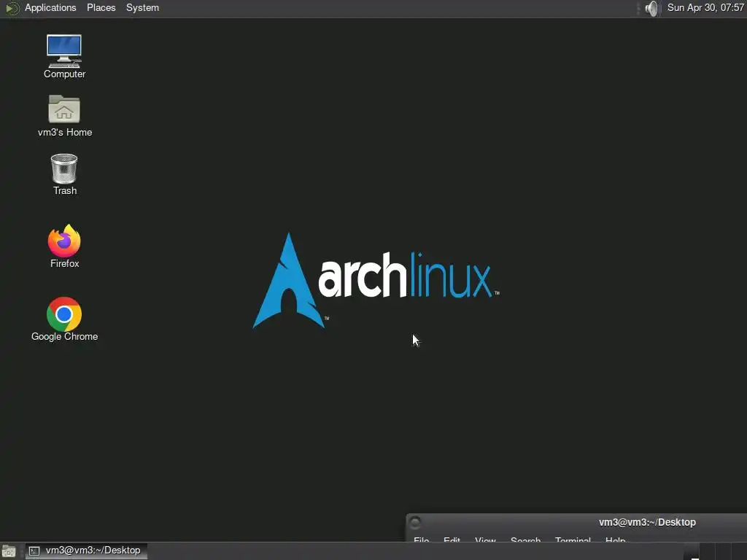Click the terminal window title vm3@vm3:~/Desktop

(x=647, y=522)
